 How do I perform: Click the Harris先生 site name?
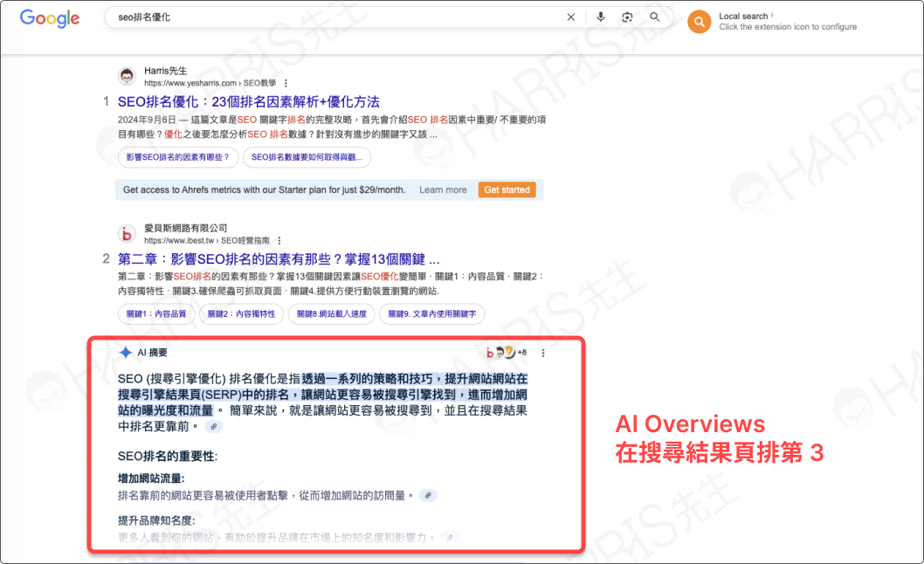pos(166,71)
